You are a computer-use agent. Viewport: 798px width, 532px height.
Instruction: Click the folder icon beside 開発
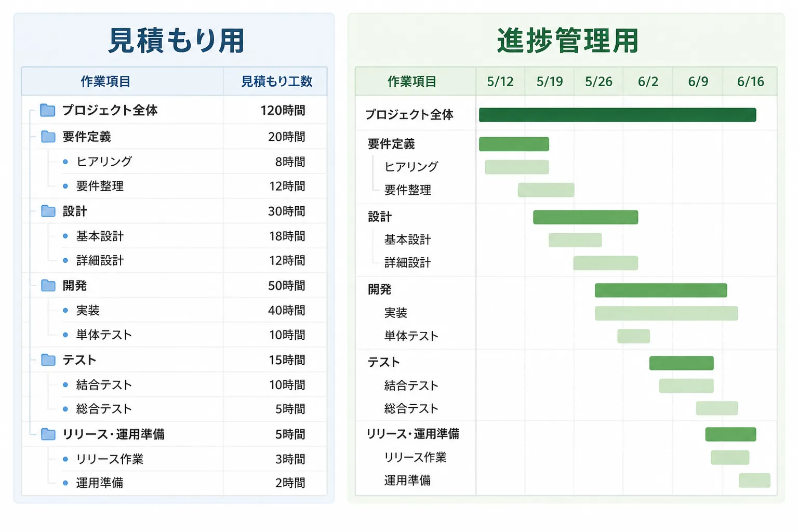pos(48,285)
